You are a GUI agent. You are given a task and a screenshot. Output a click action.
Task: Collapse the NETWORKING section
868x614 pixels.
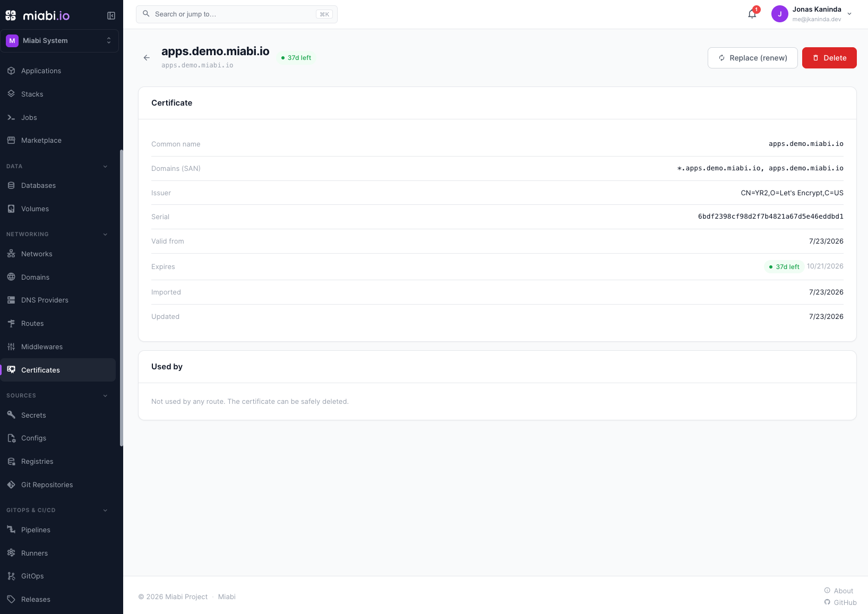click(105, 235)
